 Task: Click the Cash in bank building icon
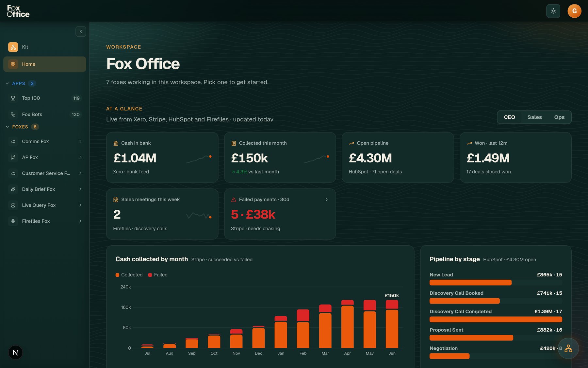coord(116,143)
